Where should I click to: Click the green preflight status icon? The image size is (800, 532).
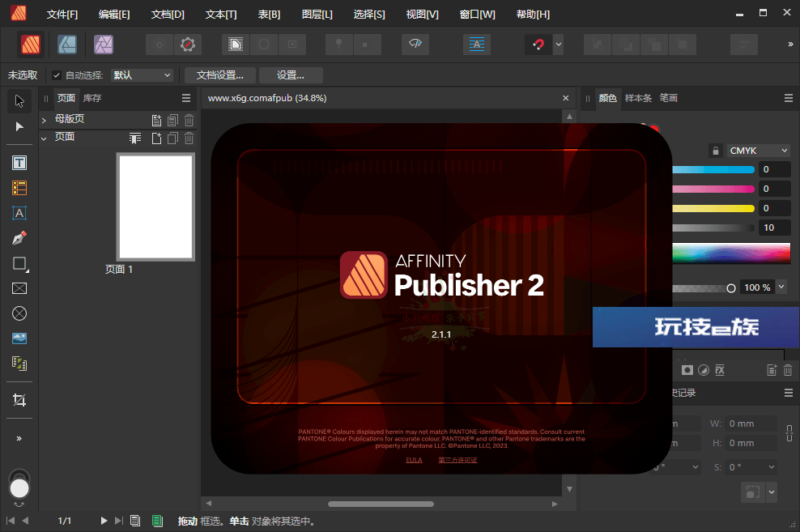157,521
